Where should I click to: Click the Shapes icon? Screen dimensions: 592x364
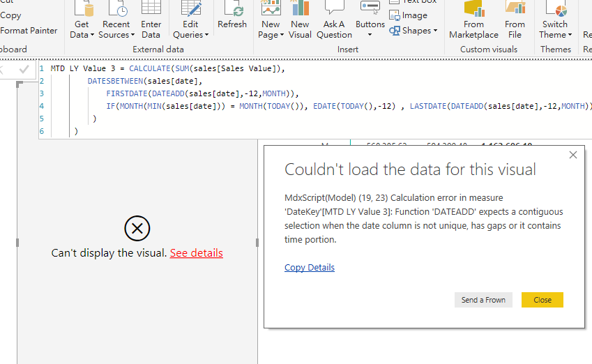395,31
